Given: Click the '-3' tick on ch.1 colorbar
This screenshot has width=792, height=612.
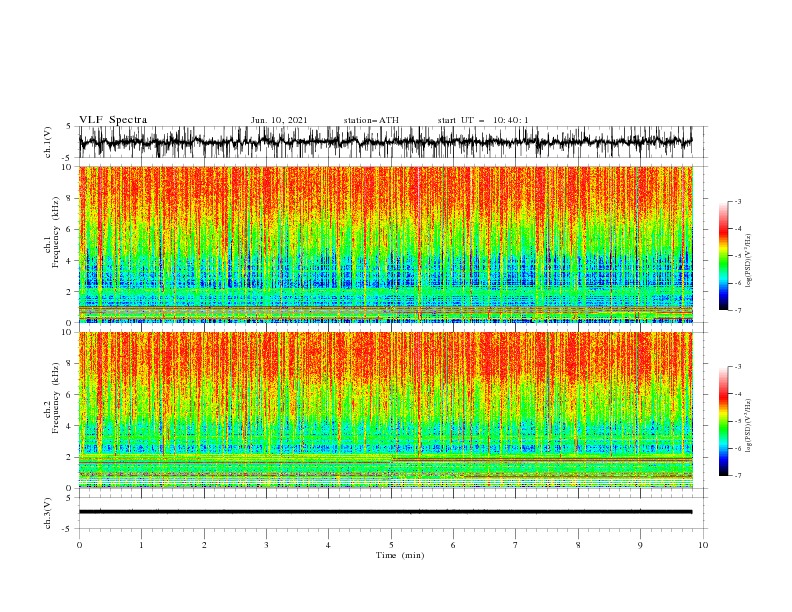Looking at the screenshot, I should (737, 201).
